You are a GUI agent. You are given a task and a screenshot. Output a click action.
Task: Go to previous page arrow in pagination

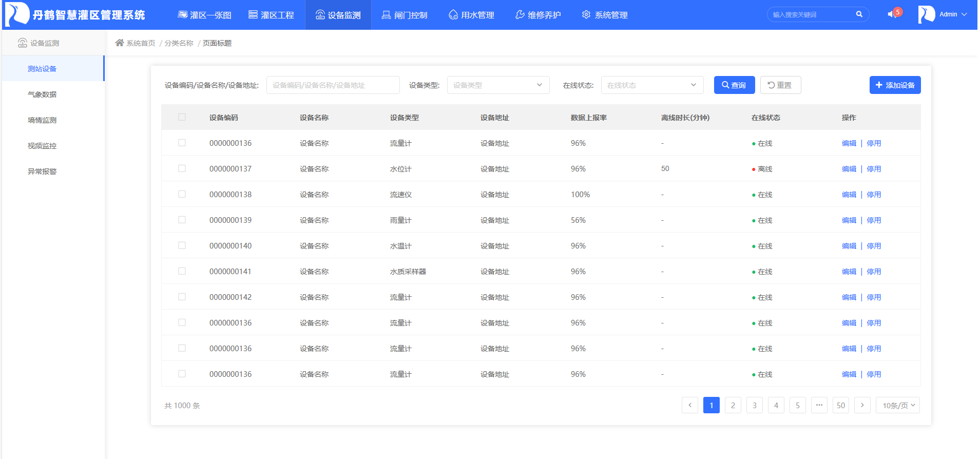pyautogui.click(x=690, y=405)
